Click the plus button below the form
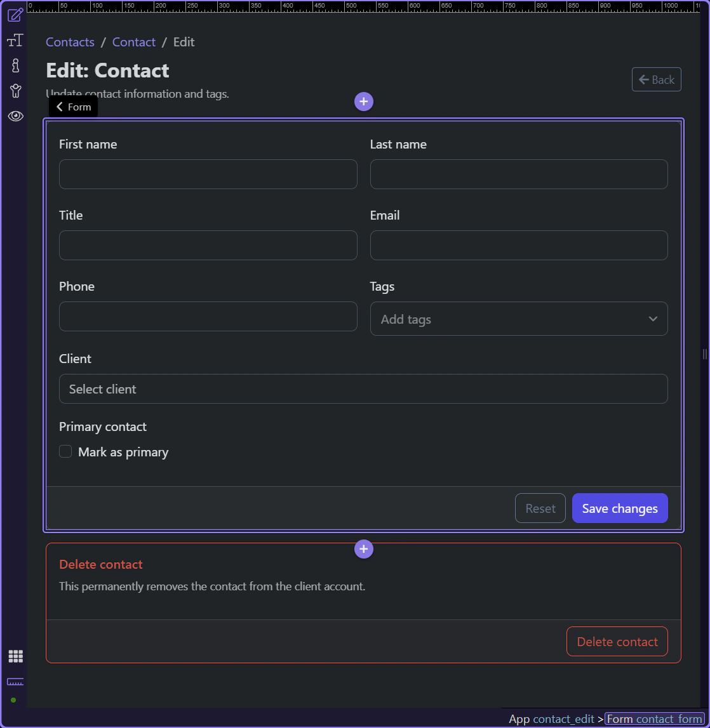 363,549
